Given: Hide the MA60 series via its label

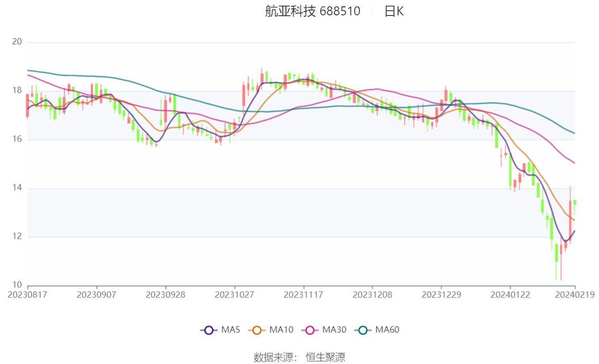Looking at the screenshot, I should pyautogui.click(x=387, y=330).
